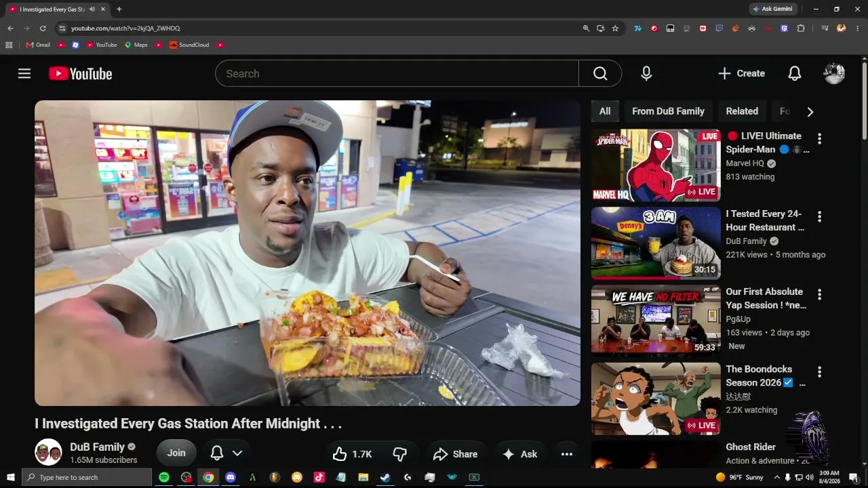View site information icon in address bar

tap(62, 28)
